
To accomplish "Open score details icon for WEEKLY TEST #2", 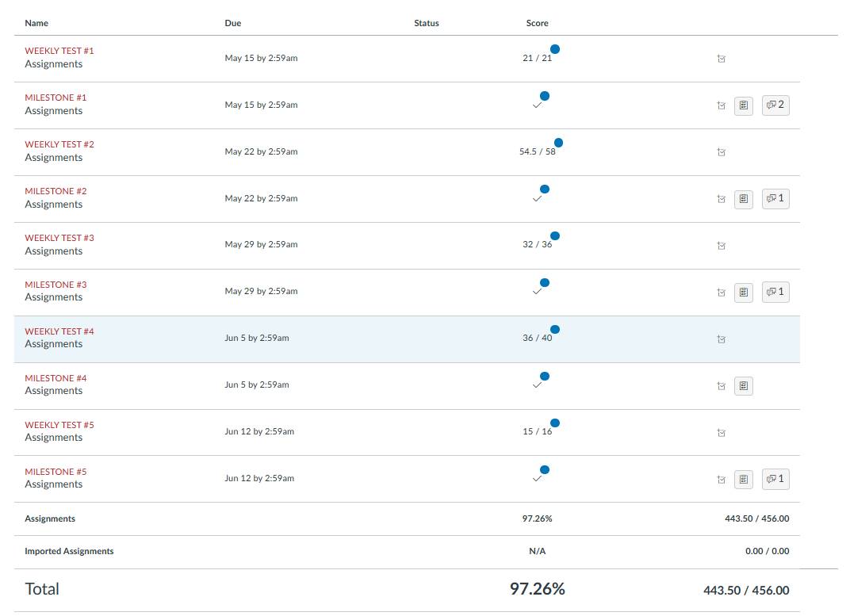I will (721, 152).
